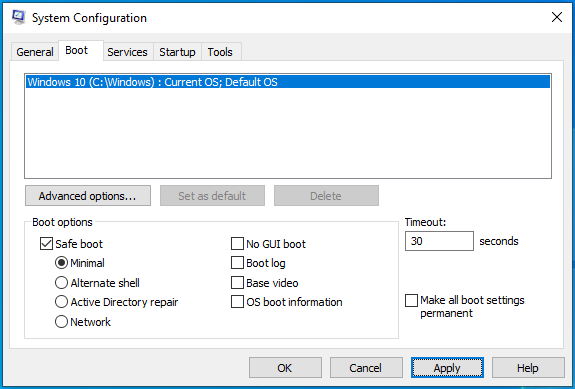Click the Apply button

coord(447,368)
